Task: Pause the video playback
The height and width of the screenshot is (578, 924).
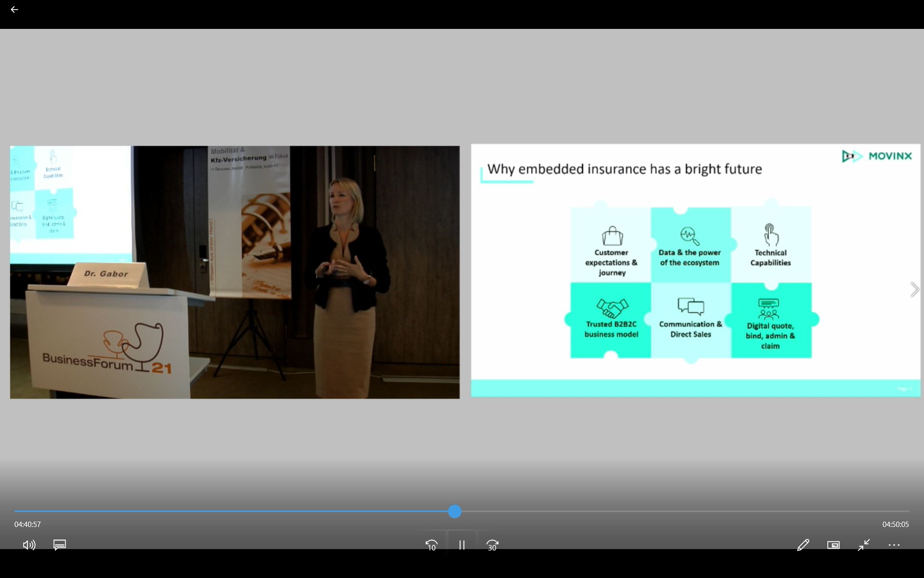Action: point(462,545)
